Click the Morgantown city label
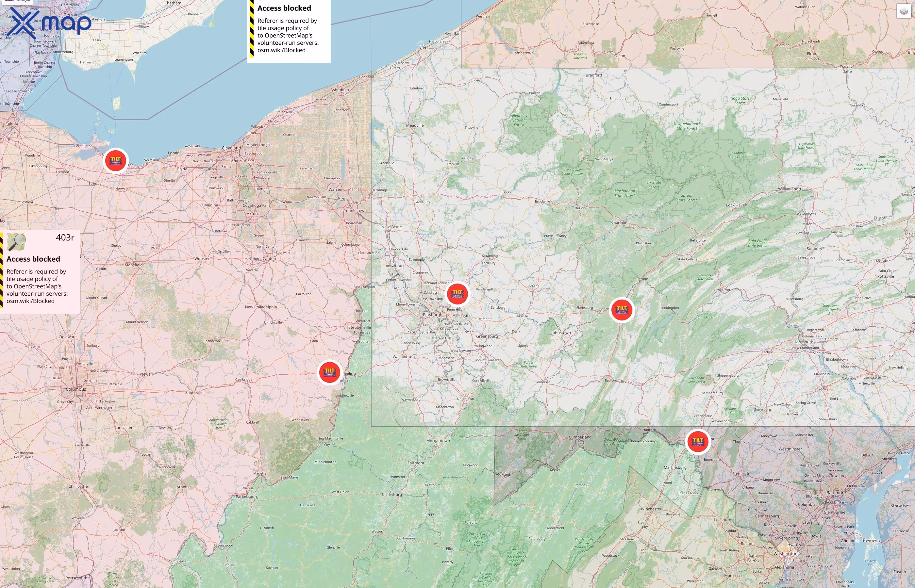The width and height of the screenshot is (915, 588). pyautogui.click(x=438, y=441)
